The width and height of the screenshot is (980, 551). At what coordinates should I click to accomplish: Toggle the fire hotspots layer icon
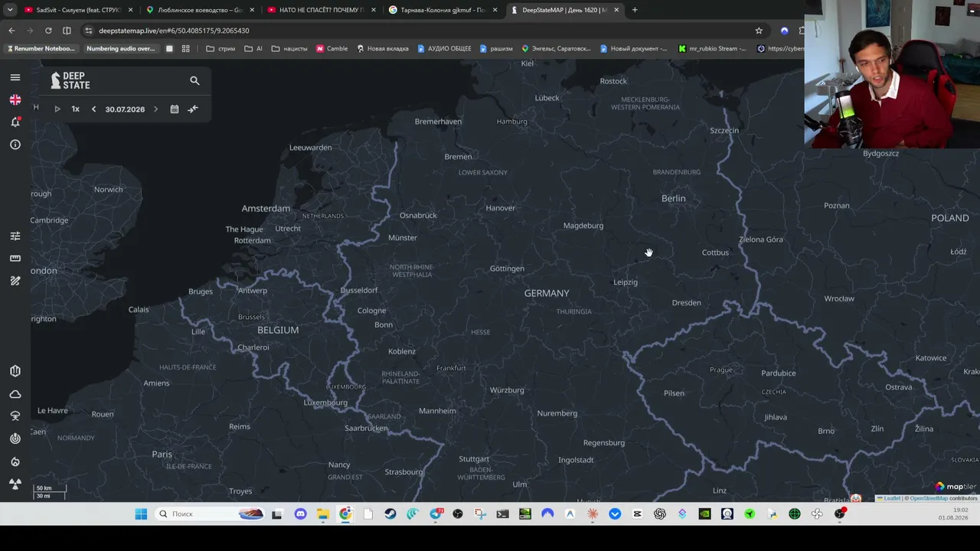coord(15,461)
